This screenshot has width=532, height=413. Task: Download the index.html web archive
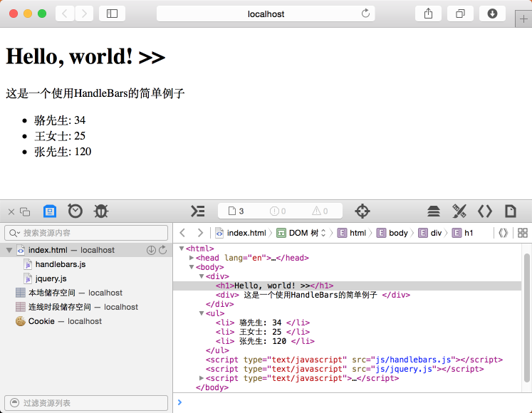151,250
